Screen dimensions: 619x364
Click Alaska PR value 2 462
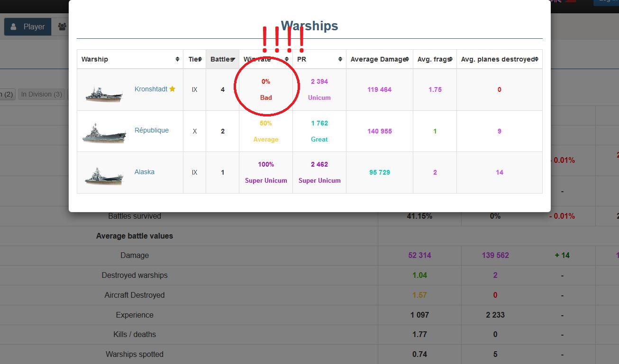coord(319,164)
